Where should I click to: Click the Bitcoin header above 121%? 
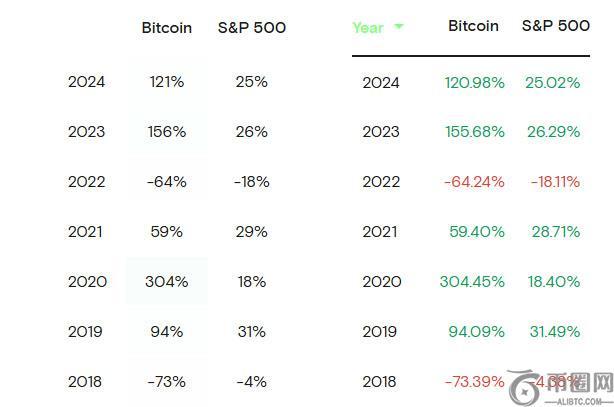(167, 28)
